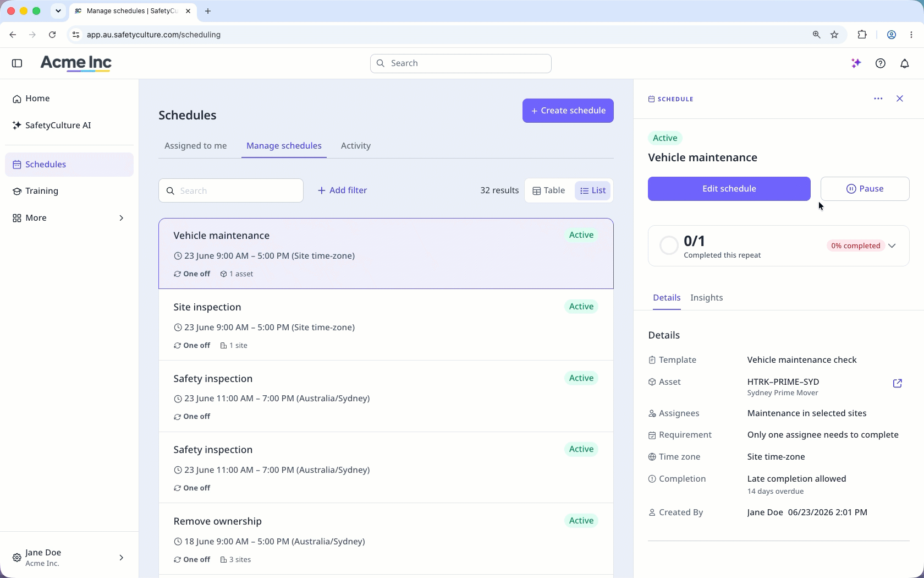Click the 1 asset label on Vehicle maintenance
The width and height of the screenshot is (924, 578).
(x=237, y=274)
